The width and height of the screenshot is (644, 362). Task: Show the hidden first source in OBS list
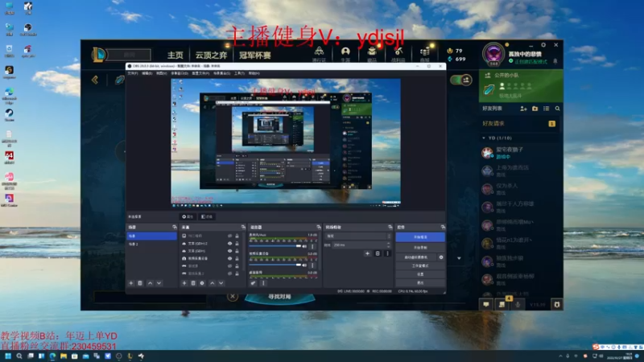[229, 236]
